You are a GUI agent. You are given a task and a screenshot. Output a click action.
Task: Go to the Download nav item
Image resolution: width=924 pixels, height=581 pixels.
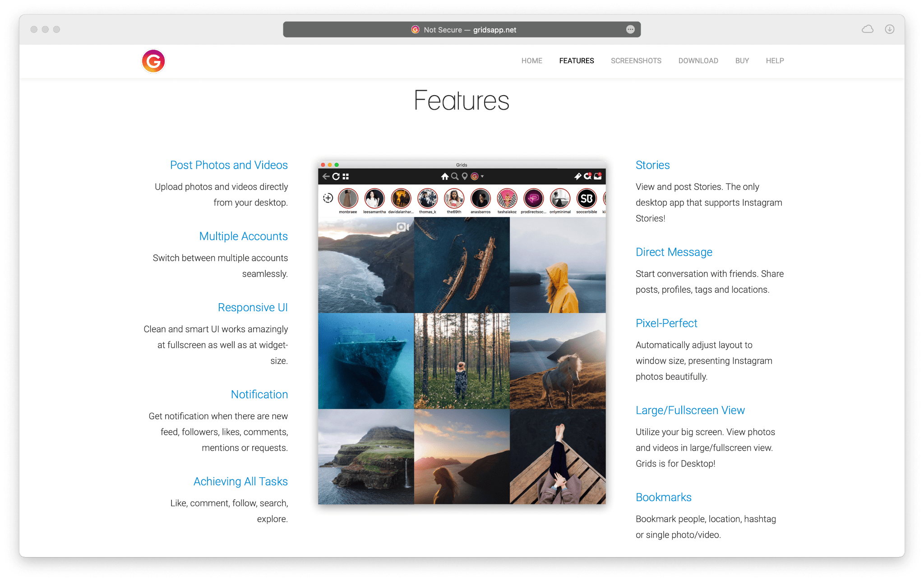698,61
